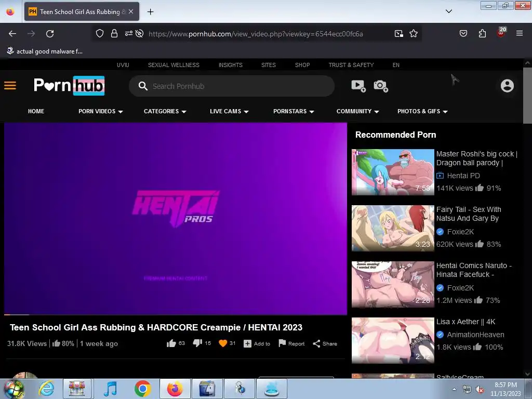Open the INSIGHTS top link
532x399 pixels.
(230, 65)
